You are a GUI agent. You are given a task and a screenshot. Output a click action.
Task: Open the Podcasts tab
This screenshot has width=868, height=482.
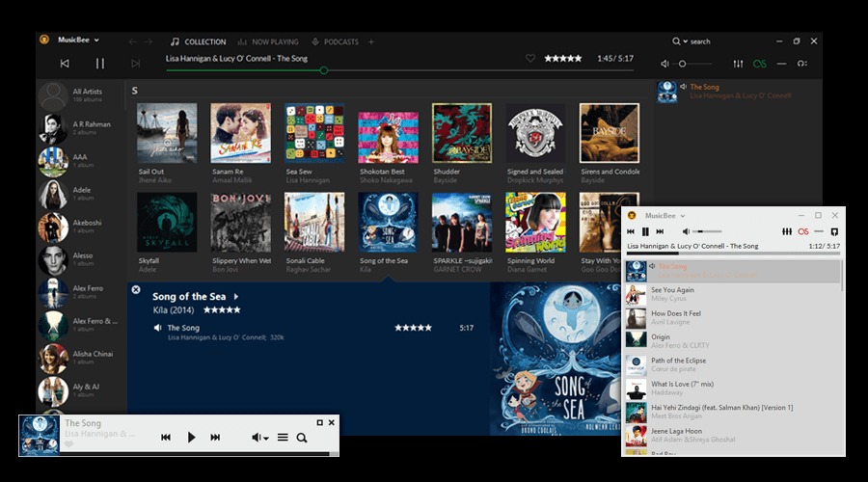[x=335, y=41]
